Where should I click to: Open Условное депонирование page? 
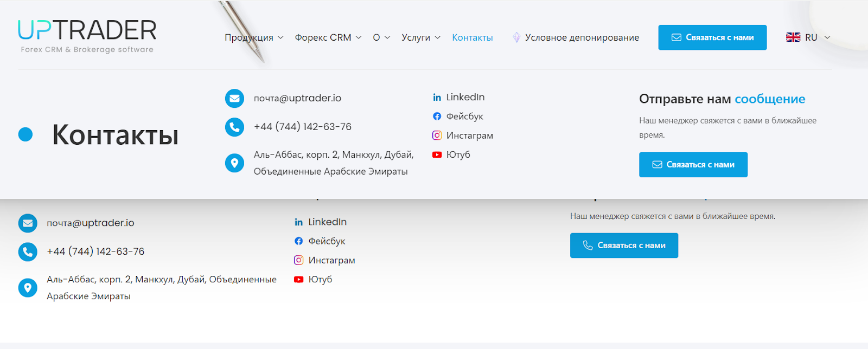(582, 37)
